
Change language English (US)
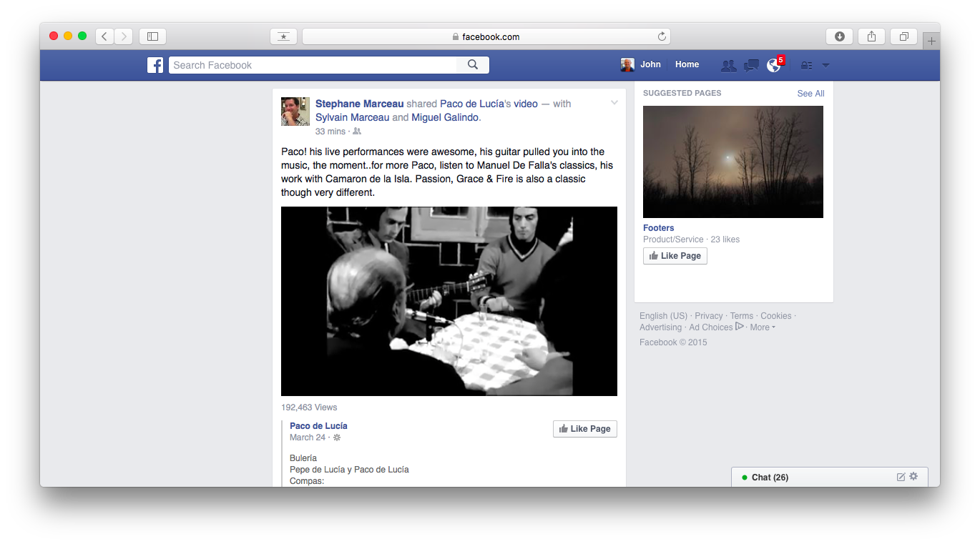[x=663, y=316]
